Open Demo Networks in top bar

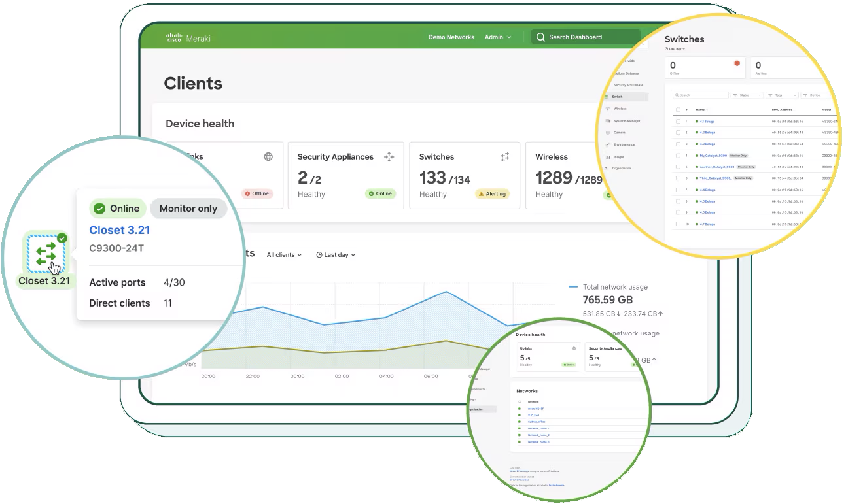(451, 37)
